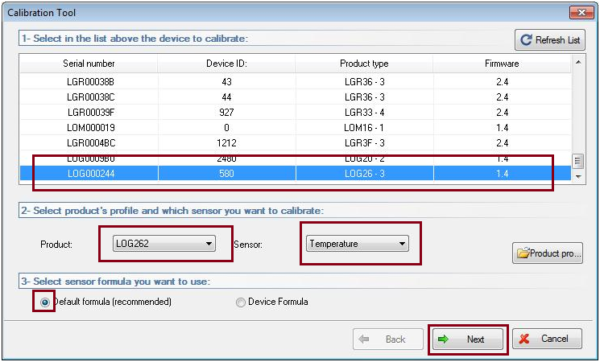Click the Product profile folder icon
The image size is (600, 362).
tap(523, 253)
